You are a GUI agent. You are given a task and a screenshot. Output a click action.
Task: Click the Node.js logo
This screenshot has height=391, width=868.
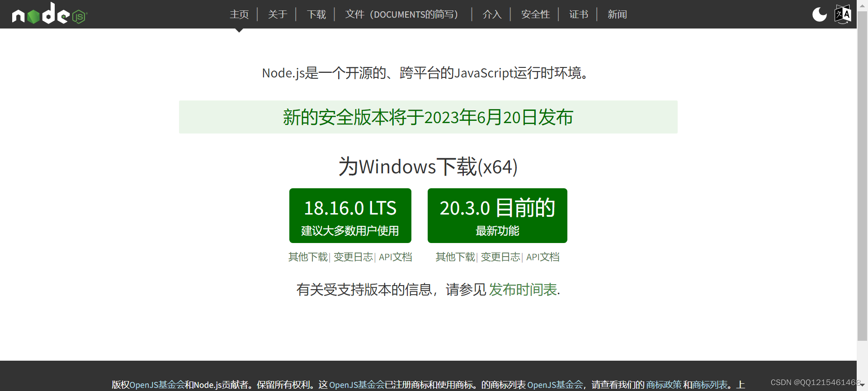[x=49, y=14]
